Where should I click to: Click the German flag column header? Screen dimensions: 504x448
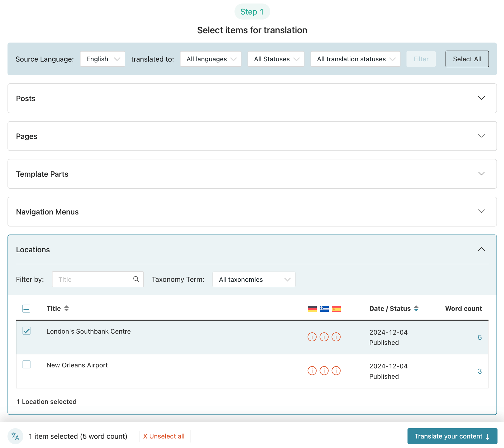(x=312, y=309)
